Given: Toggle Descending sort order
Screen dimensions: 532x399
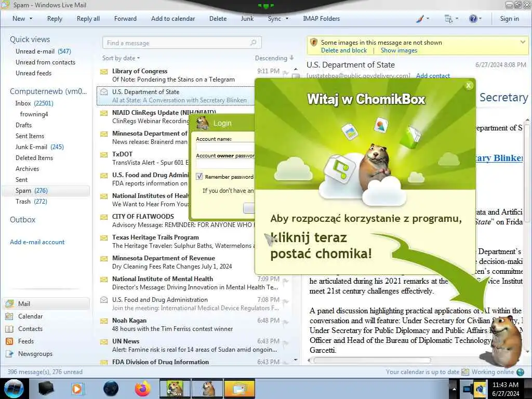Looking at the screenshot, I should 274,58.
